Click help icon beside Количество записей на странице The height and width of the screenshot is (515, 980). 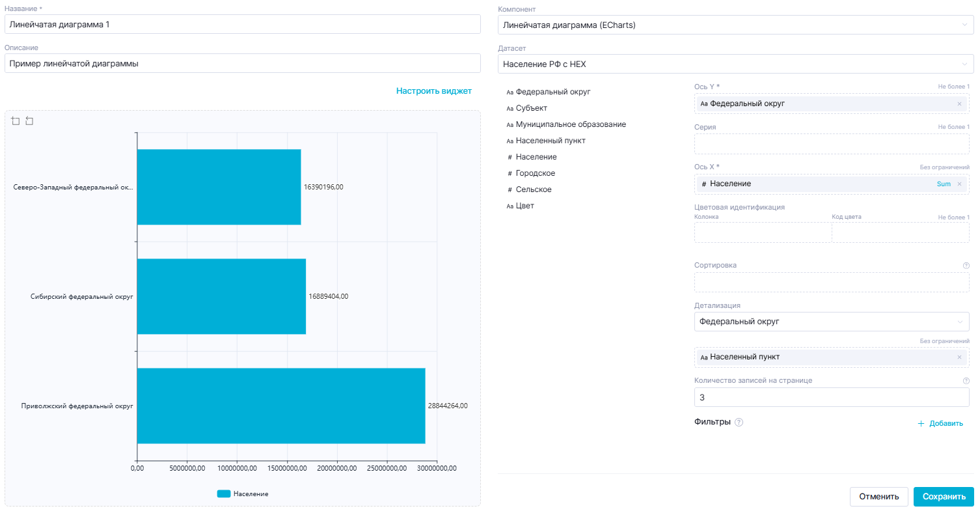click(x=966, y=381)
